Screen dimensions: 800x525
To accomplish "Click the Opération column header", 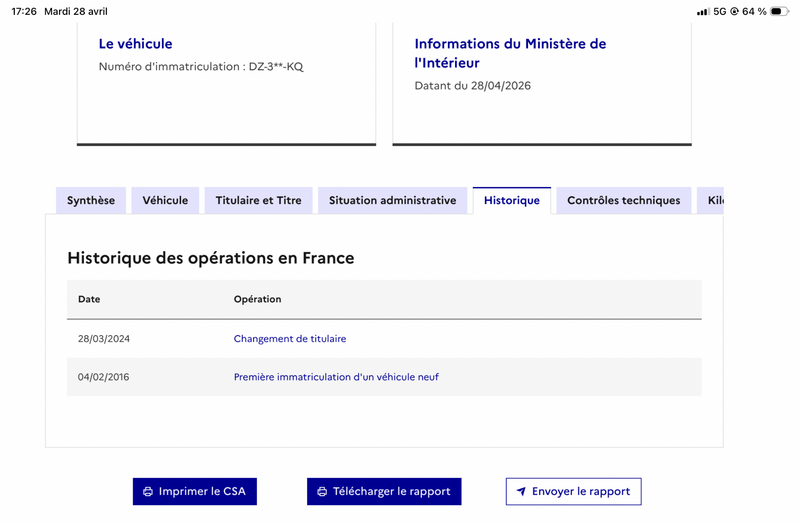I will click(258, 299).
